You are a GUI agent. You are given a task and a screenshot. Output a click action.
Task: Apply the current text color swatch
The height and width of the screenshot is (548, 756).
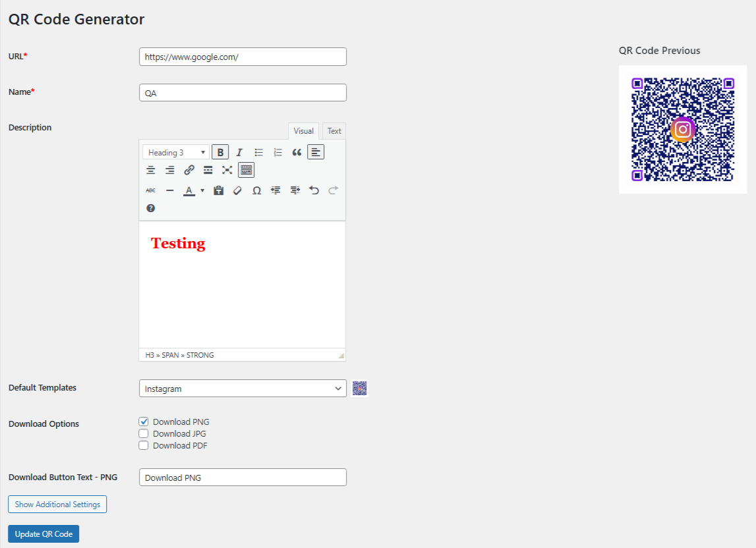click(x=189, y=190)
